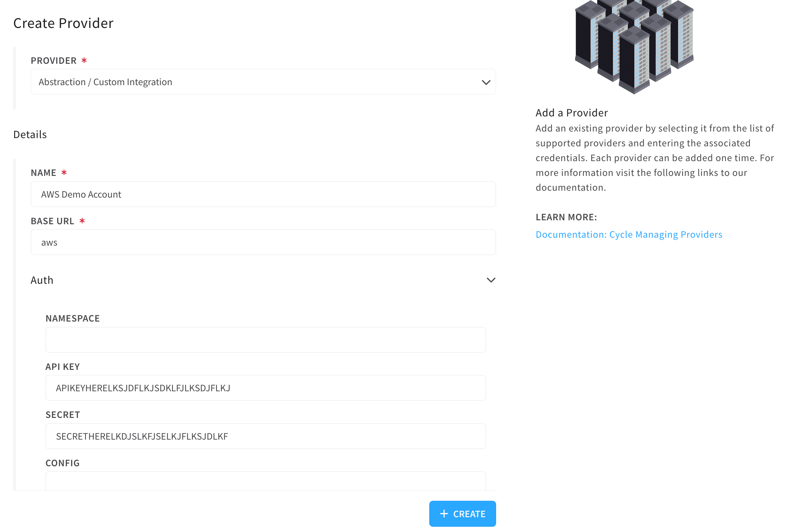Image resolution: width=796 pixels, height=532 pixels.
Task: Click the Add a Provider heading
Action: pyautogui.click(x=571, y=113)
